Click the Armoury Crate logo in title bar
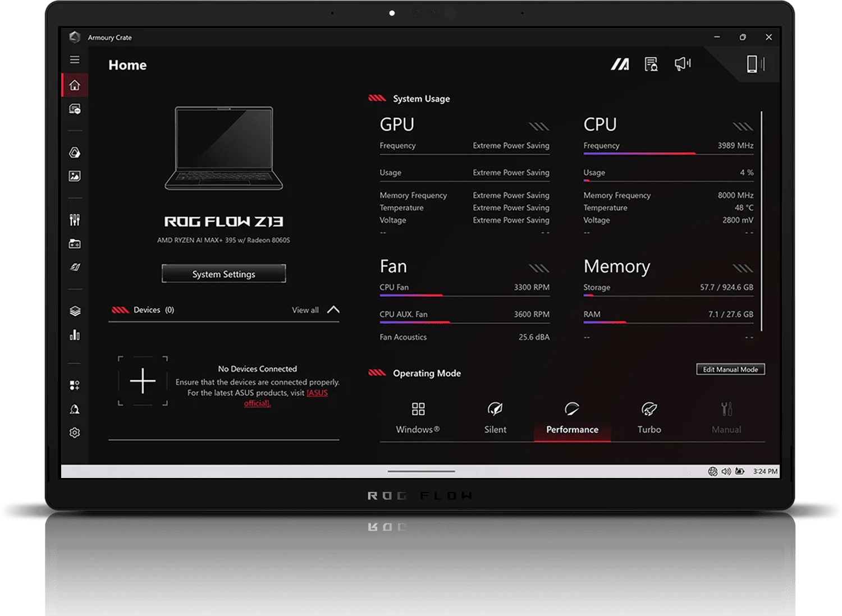 (75, 37)
